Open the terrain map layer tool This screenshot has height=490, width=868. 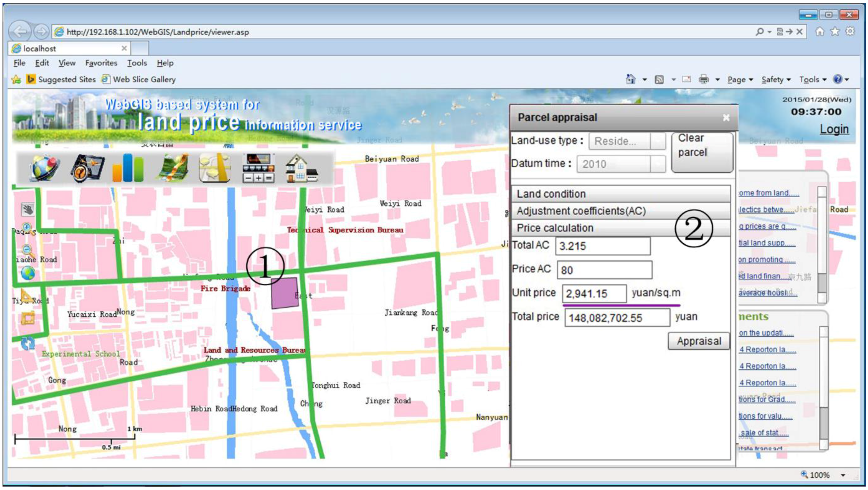(174, 168)
